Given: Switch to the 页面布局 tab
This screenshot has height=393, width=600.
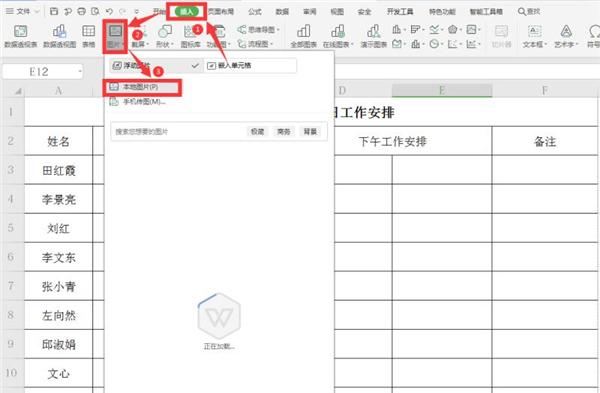Looking at the screenshot, I should coord(221,11).
